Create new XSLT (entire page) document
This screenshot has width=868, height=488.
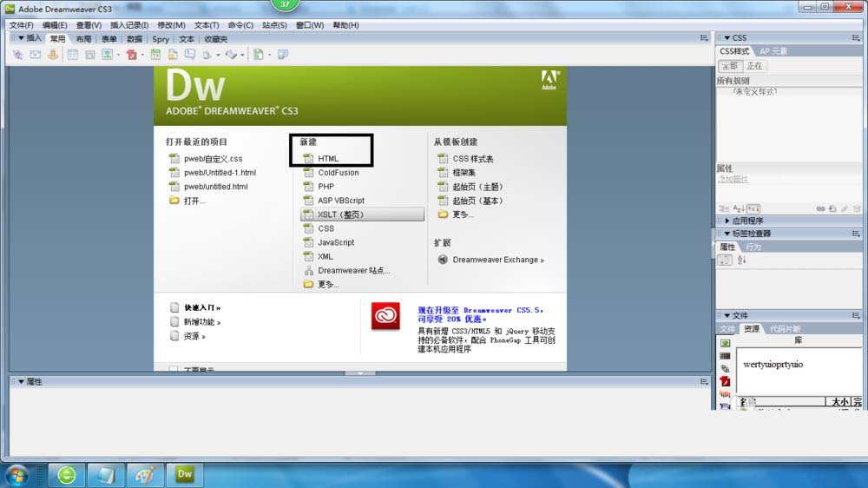click(x=362, y=214)
